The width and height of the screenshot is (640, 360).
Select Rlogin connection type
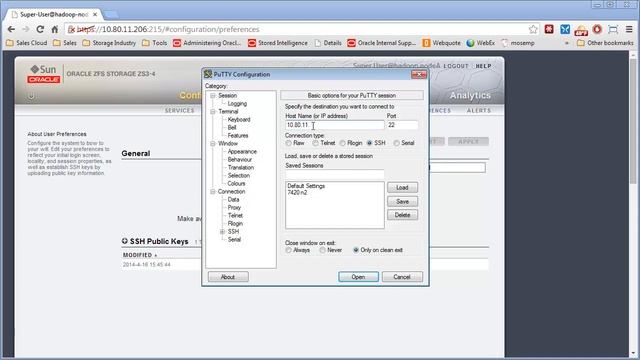pos(342,143)
